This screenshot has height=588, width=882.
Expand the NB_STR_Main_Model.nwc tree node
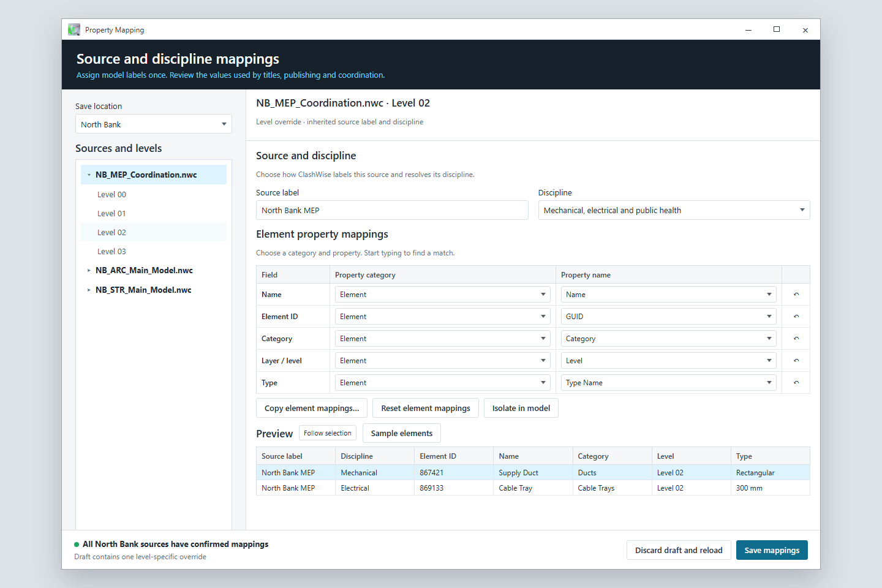(x=89, y=290)
